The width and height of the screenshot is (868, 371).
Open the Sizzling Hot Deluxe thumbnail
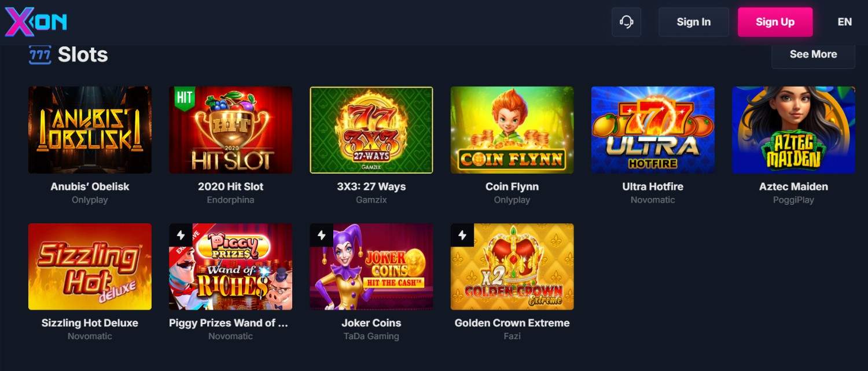[x=90, y=267]
